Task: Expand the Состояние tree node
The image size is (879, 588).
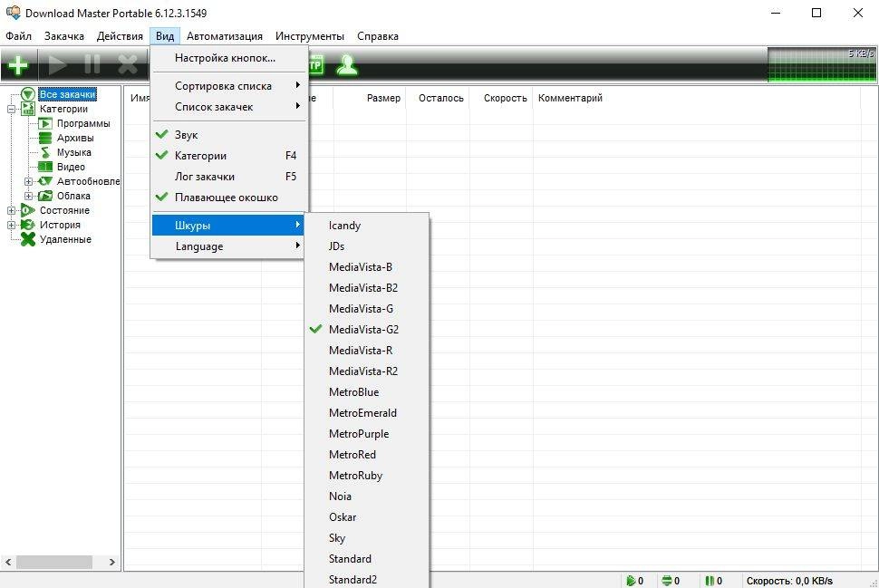Action: [11, 210]
